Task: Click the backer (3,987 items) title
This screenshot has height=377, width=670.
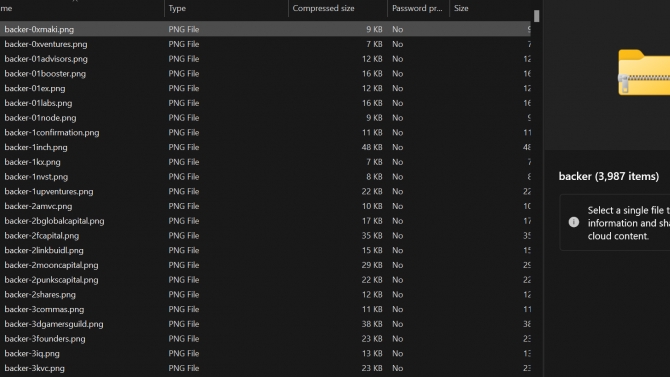Action: [609, 177]
